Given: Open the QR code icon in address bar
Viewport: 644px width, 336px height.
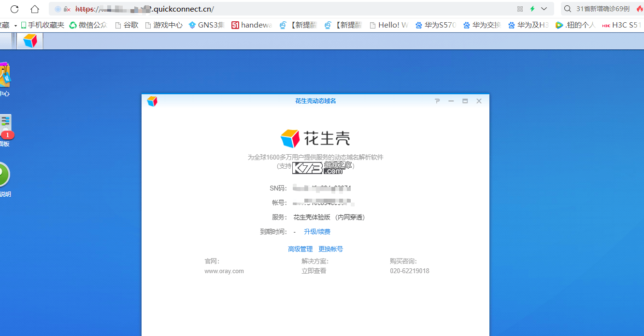Looking at the screenshot, I should [520, 9].
